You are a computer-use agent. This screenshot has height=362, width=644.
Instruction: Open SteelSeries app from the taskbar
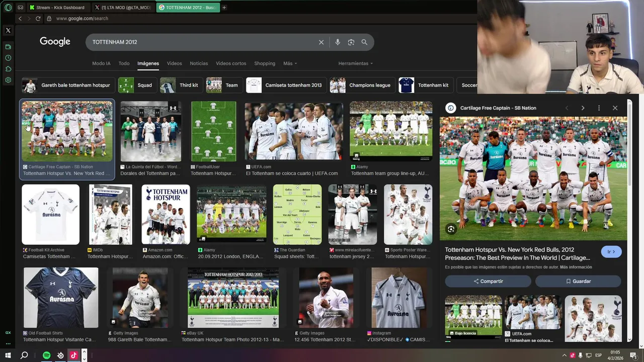click(x=60, y=355)
